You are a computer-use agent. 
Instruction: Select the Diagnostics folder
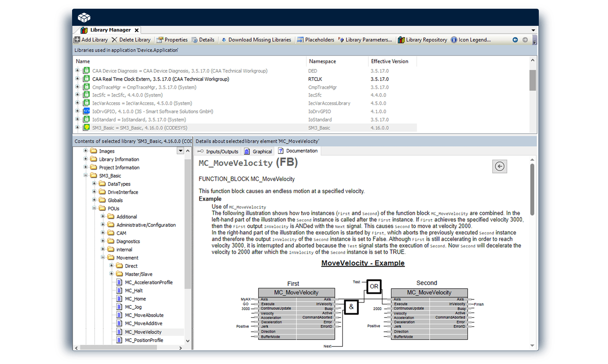coord(128,241)
